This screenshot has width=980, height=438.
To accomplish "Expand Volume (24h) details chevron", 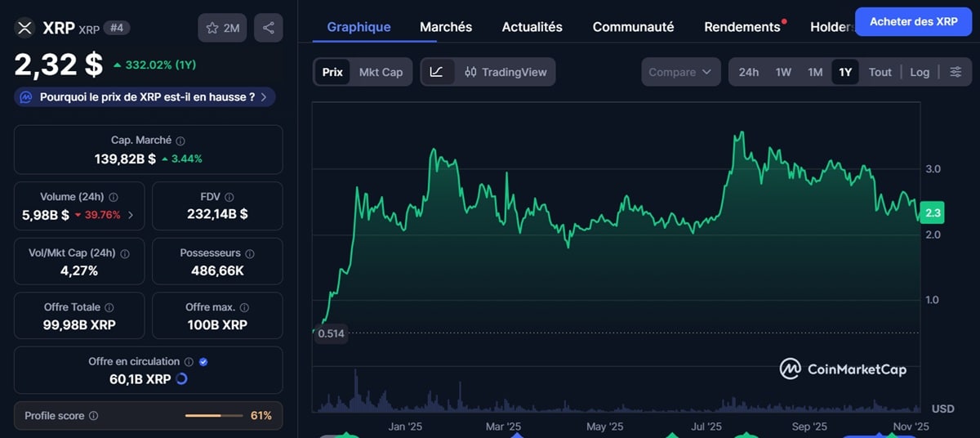I will (131, 216).
